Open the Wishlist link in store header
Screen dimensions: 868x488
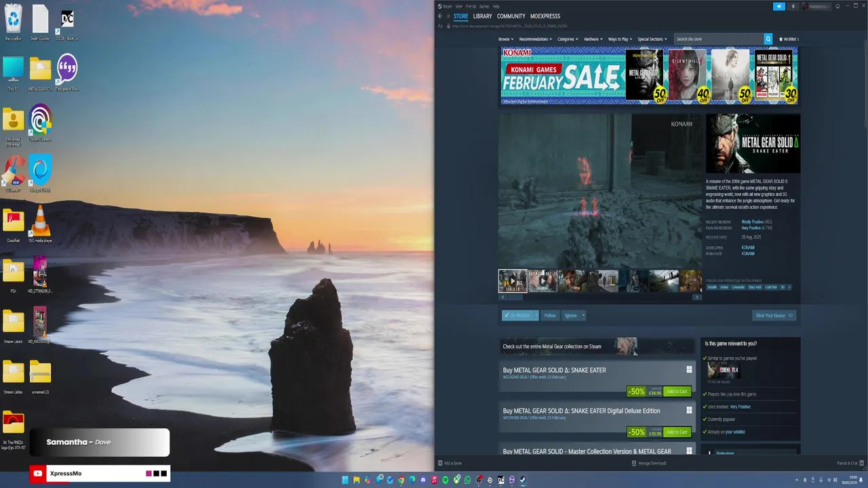point(788,39)
